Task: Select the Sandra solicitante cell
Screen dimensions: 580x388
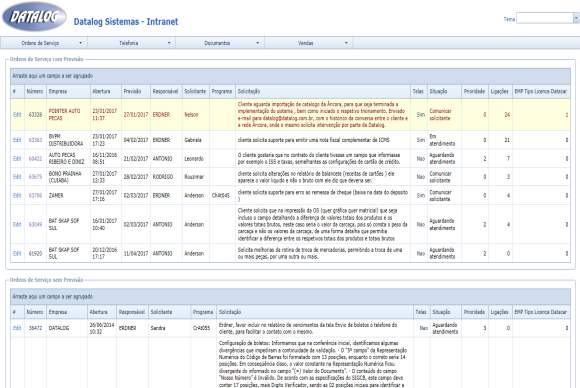Action: 169,328
